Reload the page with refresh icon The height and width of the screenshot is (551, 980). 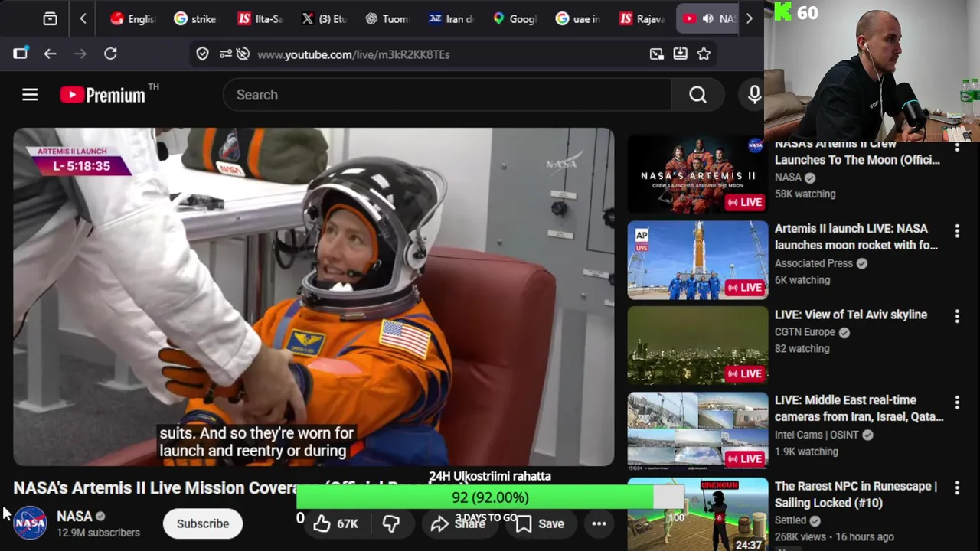click(x=110, y=54)
